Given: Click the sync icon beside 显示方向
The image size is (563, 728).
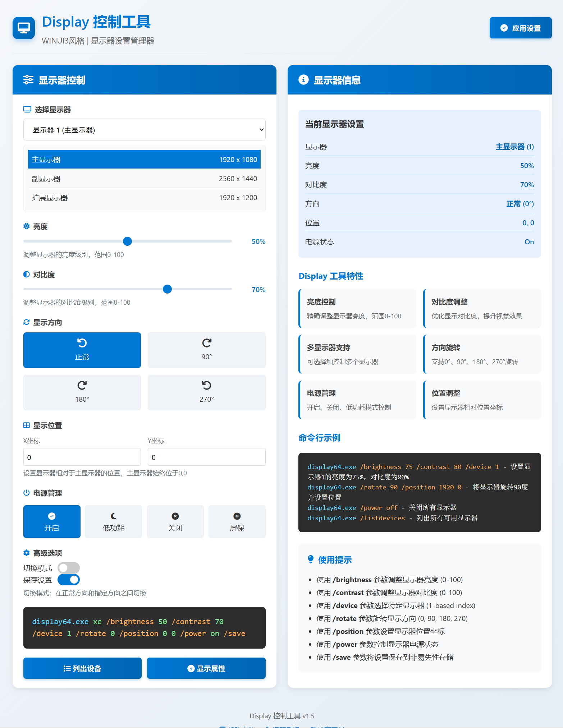Looking at the screenshot, I should click(x=27, y=322).
